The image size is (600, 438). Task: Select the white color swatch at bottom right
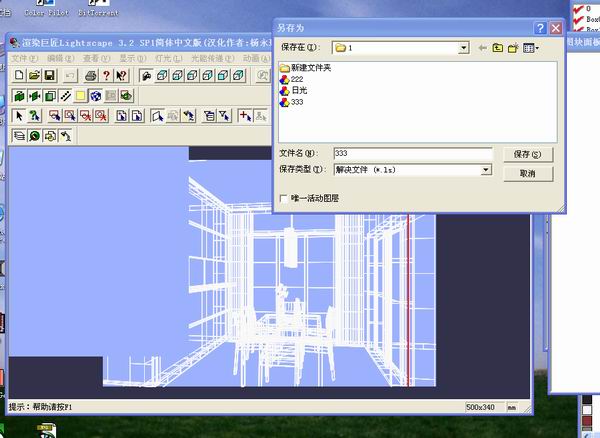pyautogui.click(x=587, y=410)
